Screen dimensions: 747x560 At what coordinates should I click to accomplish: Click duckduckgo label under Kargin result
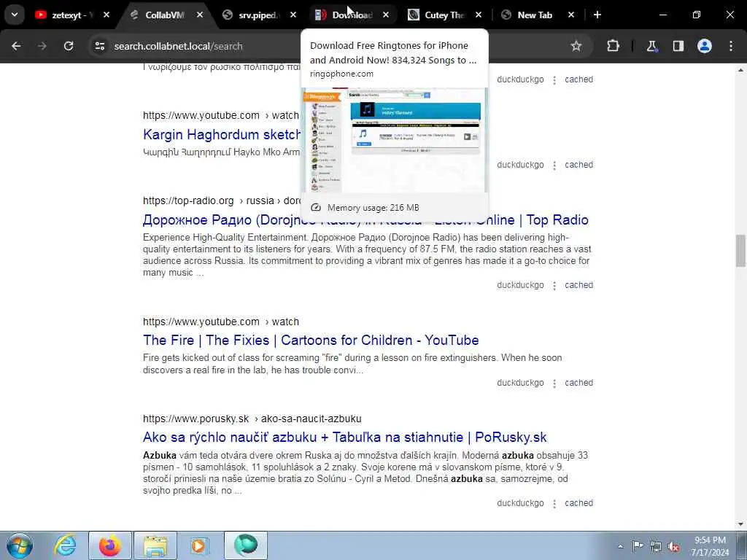tap(520, 165)
